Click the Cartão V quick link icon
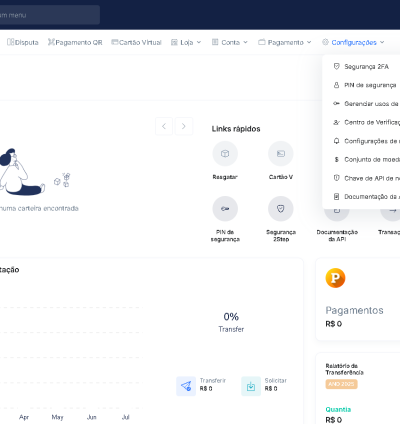 click(281, 154)
